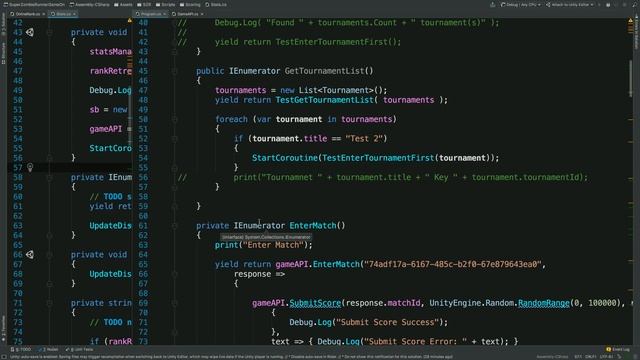This screenshot has width=640, height=360.
Task: Collapse the private string method at line 71
Action: [x=49, y=303]
